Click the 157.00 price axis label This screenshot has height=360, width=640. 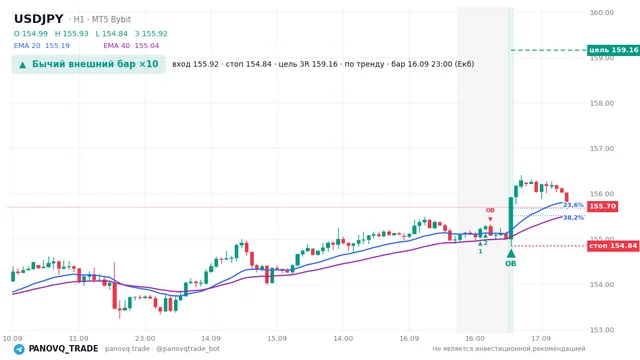(602, 149)
